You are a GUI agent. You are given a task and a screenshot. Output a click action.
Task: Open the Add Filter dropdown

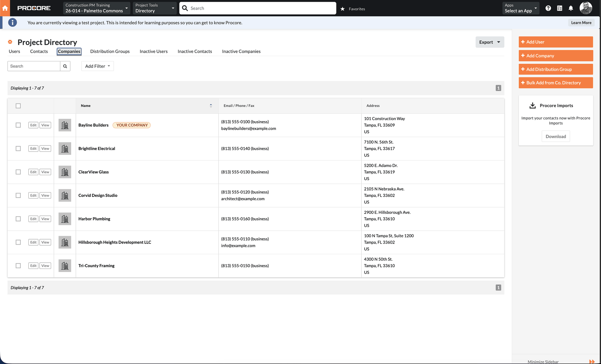[97, 66]
